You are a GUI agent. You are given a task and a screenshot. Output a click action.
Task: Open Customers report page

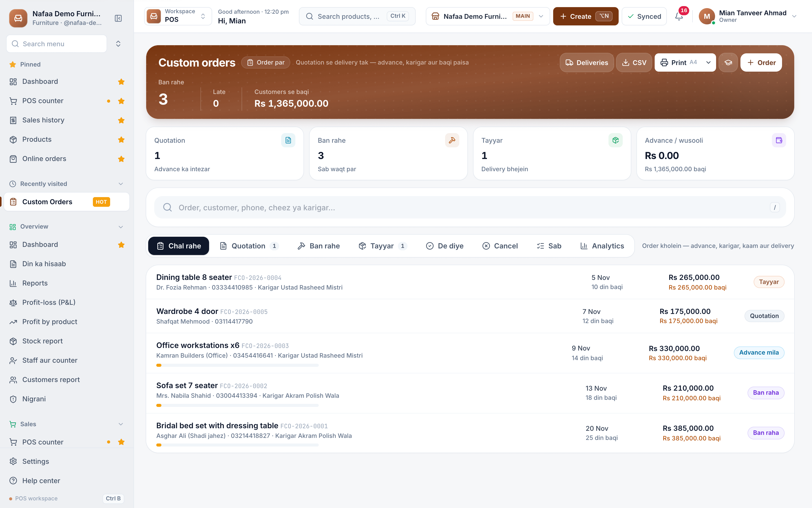[67, 380]
